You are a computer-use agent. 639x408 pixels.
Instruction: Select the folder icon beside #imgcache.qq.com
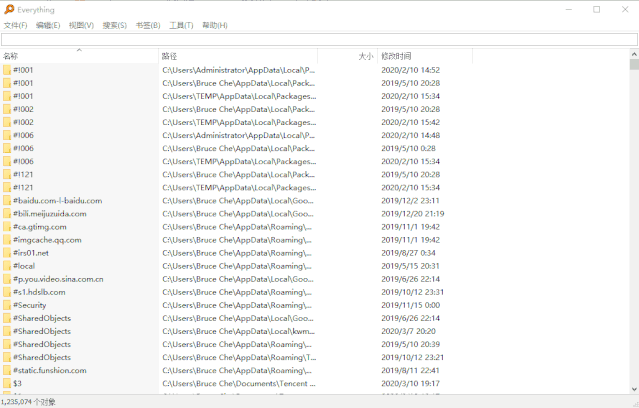7,240
